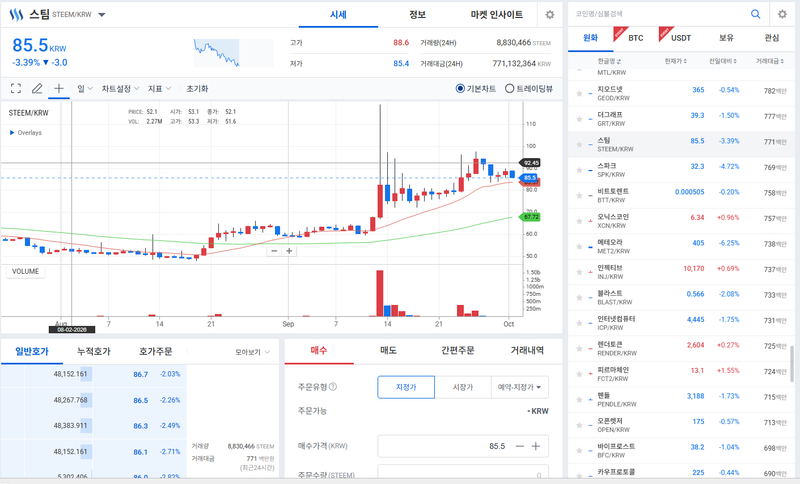Click order type help question icon
Image resolution: width=800 pixels, height=484 pixels.
pos(333,387)
